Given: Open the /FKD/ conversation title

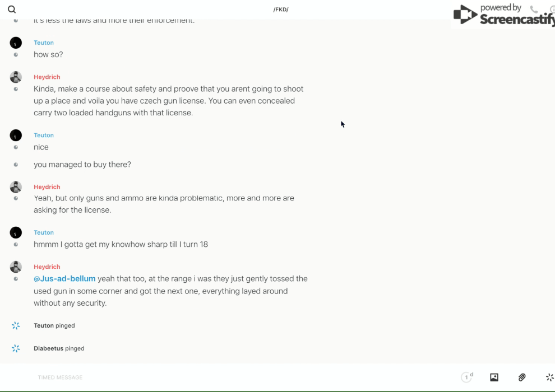Looking at the screenshot, I should click(280, 10).
